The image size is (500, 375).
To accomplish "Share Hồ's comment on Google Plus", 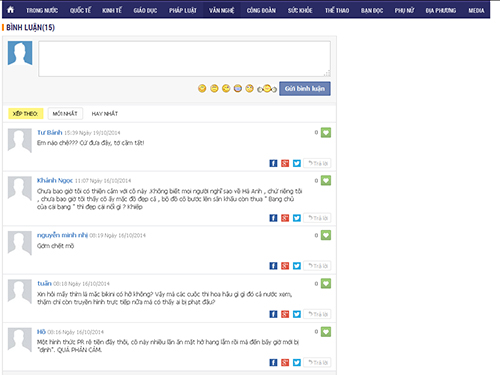I will tap(285, 362).
